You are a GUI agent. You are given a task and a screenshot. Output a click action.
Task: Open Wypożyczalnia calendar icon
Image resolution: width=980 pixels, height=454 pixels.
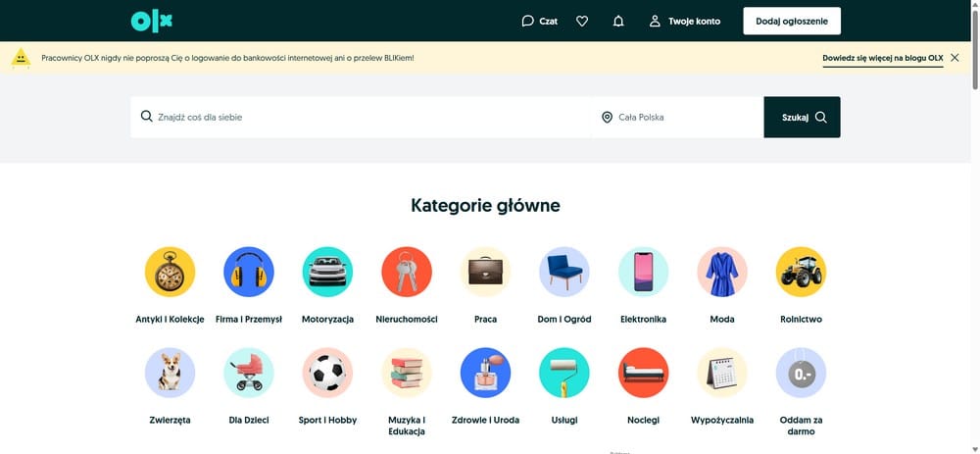pos(722,373)
